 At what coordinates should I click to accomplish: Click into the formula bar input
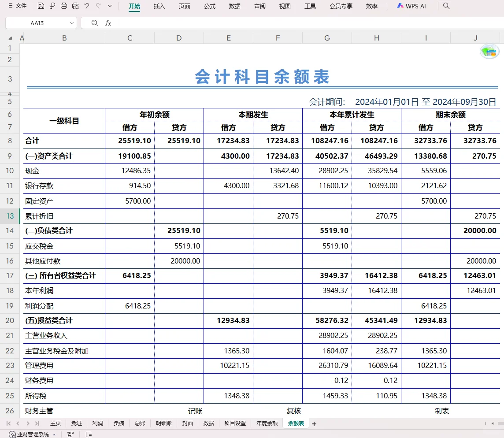coord(310,23)
